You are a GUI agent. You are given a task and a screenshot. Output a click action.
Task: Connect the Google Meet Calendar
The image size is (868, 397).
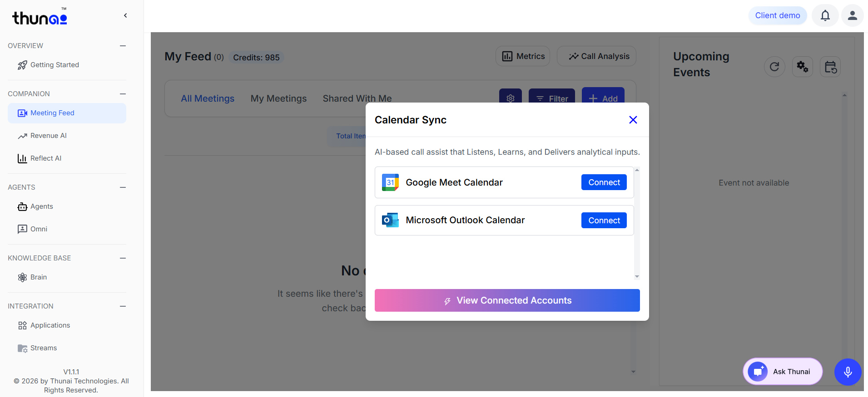[604, 182]
